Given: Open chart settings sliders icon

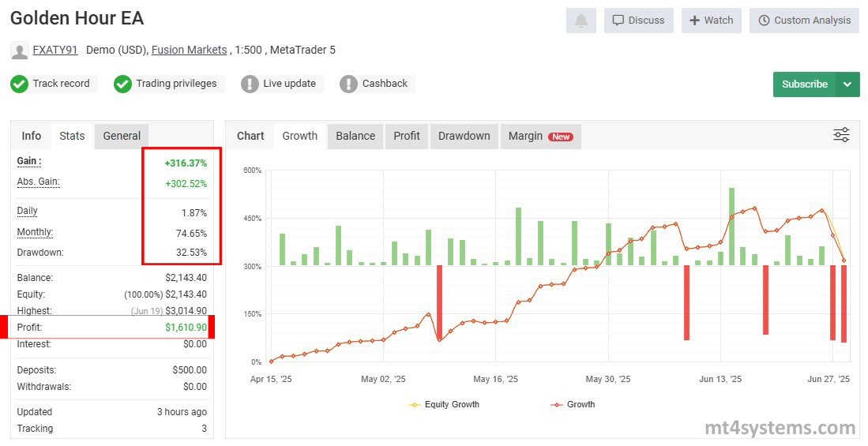Looking at the screenshot, I should coord(841,135).
